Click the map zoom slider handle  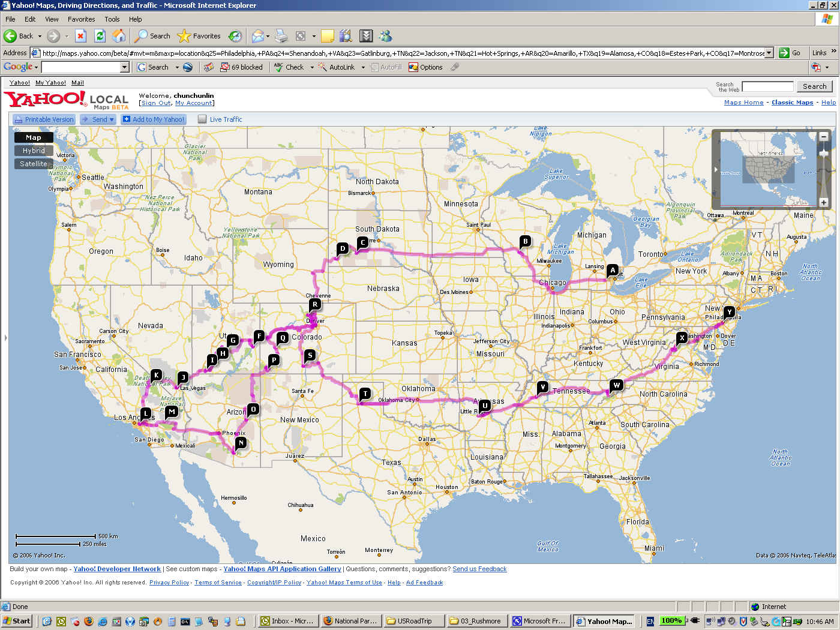coord(824,154)
